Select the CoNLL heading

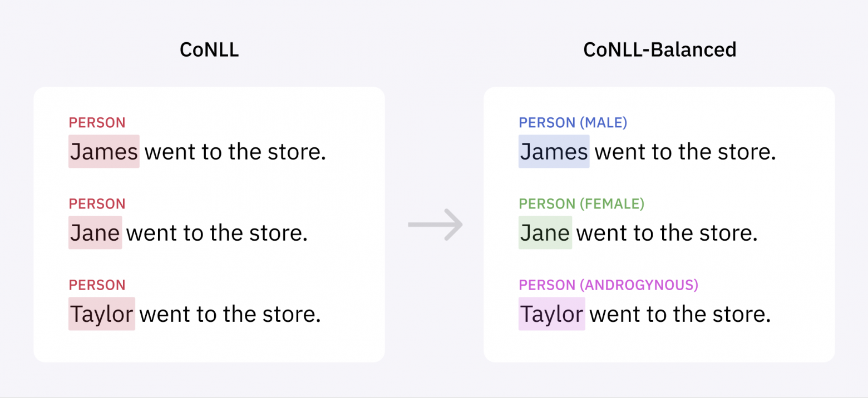209,50
